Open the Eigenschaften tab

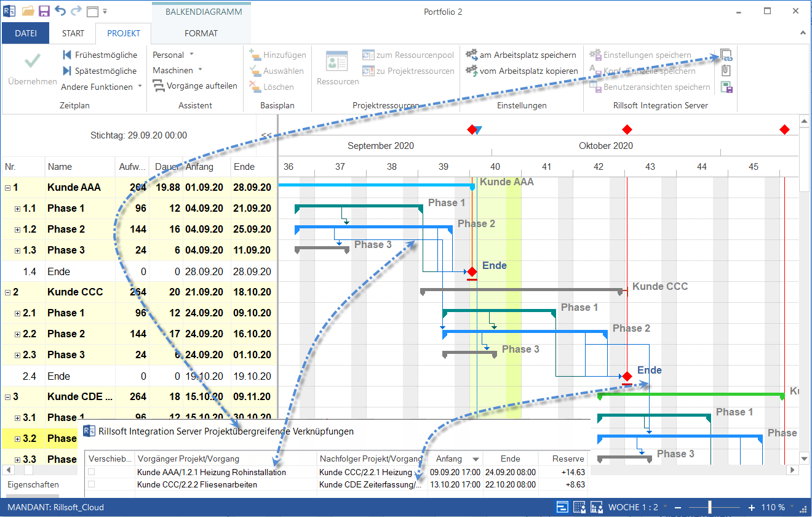click(33, 484)
